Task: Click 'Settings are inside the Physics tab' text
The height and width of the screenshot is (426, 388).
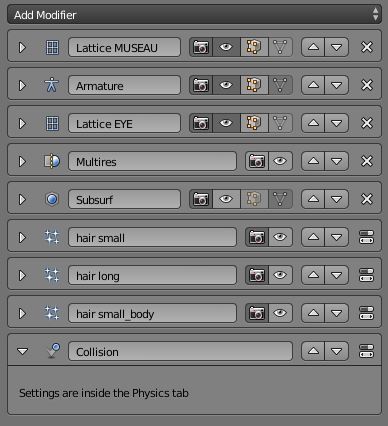Action: (x=104, y=393)
